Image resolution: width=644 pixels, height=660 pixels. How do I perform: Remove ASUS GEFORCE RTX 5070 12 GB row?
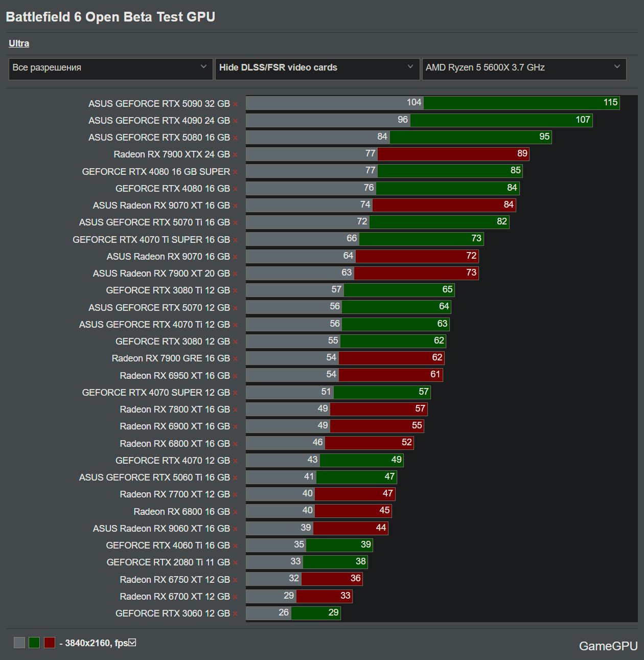(x=236, y=308)
